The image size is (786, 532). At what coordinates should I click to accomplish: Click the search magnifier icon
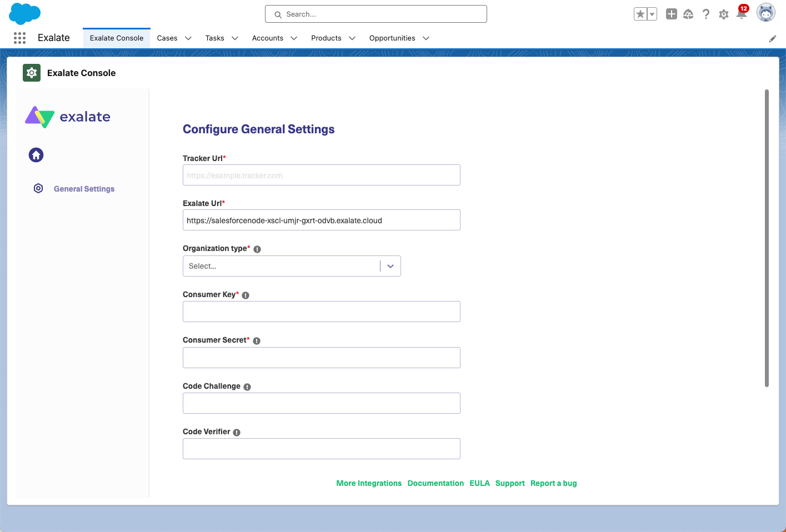(x=278, y=14)
